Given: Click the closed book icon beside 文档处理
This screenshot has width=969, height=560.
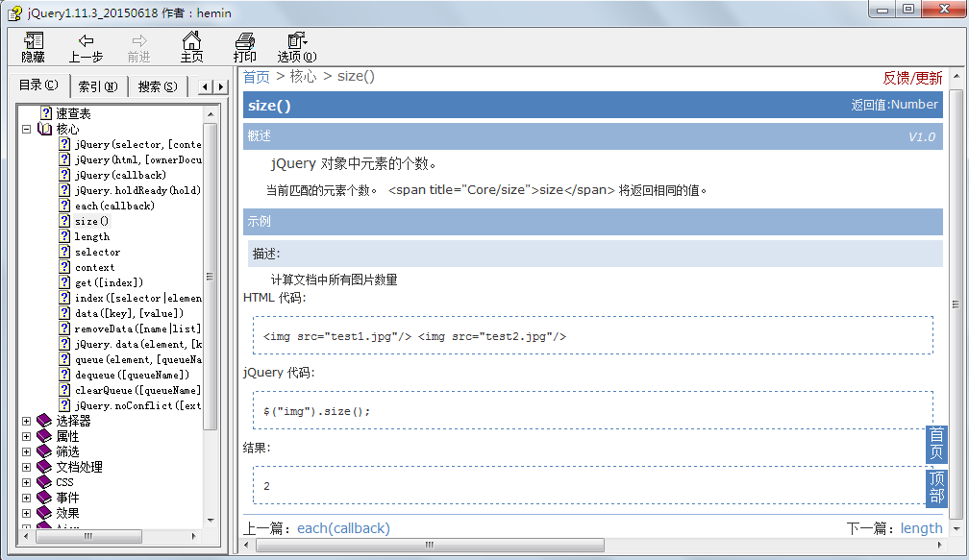Looking at the screenshot, I should (44, 467).
